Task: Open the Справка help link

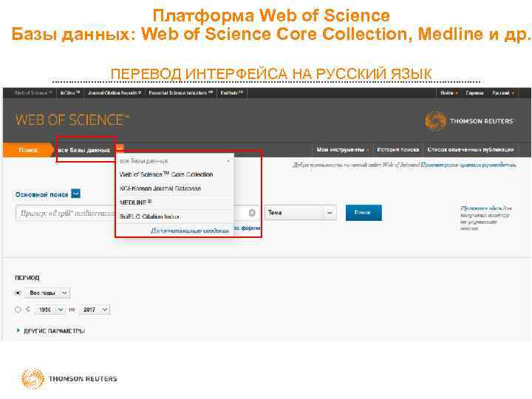Action: [x=474, y=93]
